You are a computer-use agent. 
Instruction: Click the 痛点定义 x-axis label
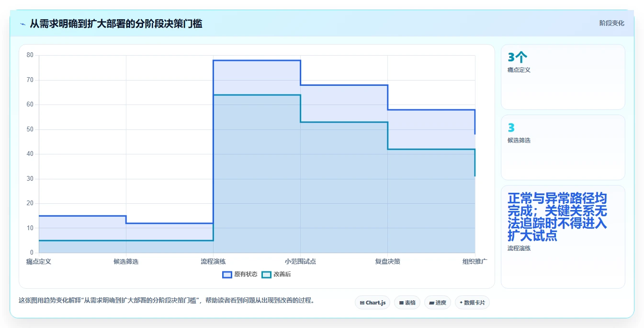pyautogui.click(x=38, y=261)
